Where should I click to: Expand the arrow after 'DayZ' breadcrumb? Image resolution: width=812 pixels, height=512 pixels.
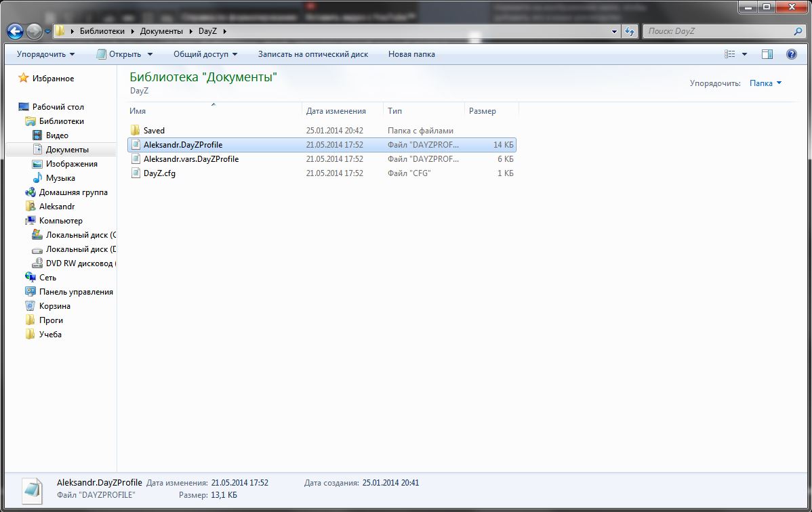pos(225,31)
